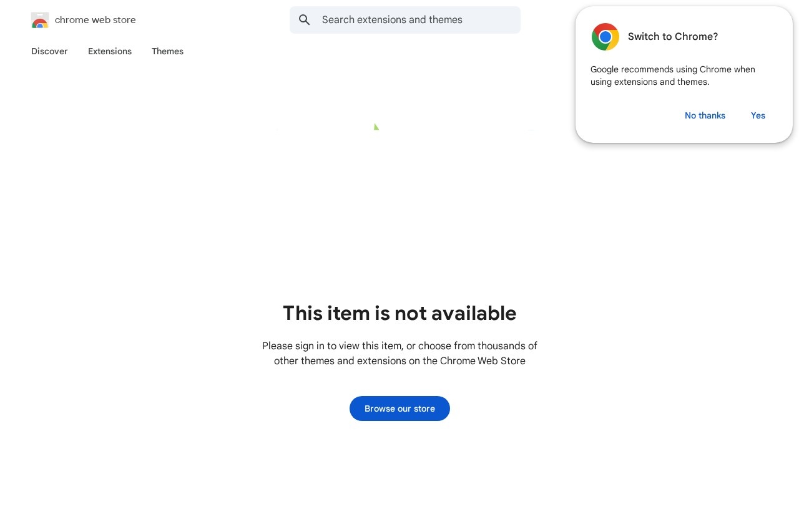Screen dimensions: 799x532
Task: Click 'chrome web store' header text
Action: (95, 20)
